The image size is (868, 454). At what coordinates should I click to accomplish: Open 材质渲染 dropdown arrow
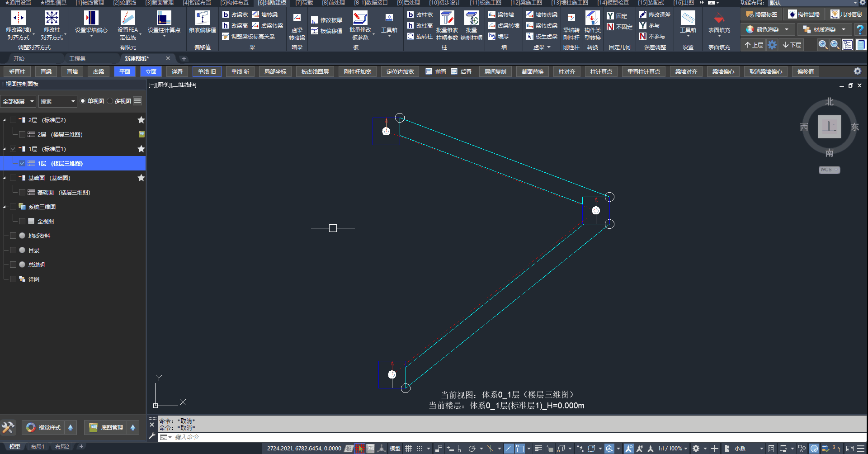coord(844,29)
